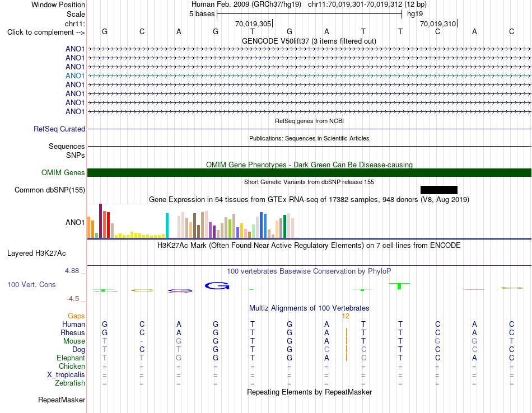Select the Zebrafish alignment row label
Image resolution: width=532 pixels, height=413 pixels.
click(70, 383)
